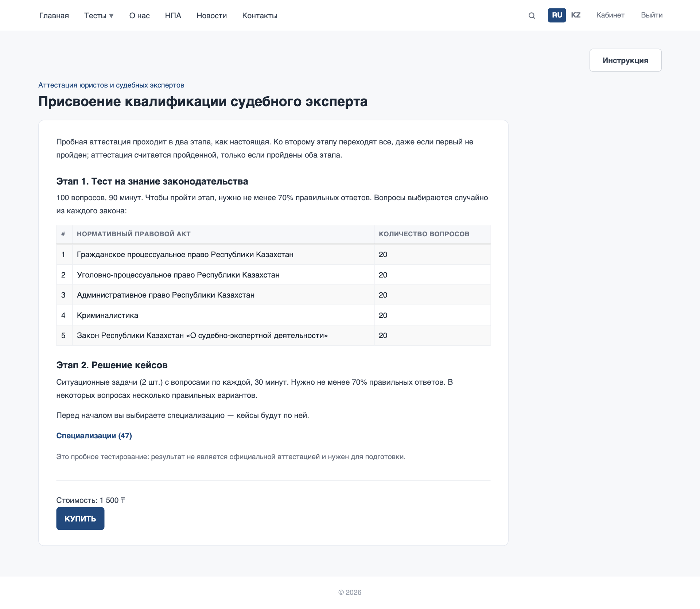Switch language to RU
The width and height of the screenshot is (700, 609).
click(557, 15)
